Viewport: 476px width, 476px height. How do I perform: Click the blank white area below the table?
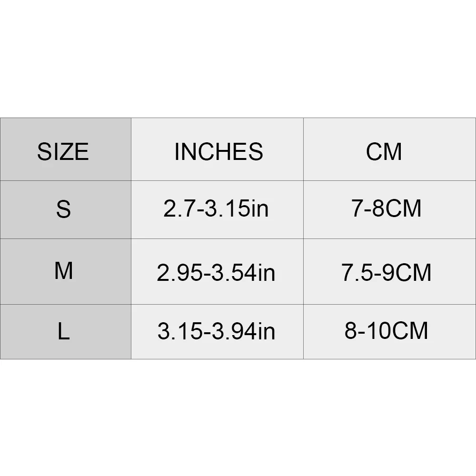click(x=238, y=419)
